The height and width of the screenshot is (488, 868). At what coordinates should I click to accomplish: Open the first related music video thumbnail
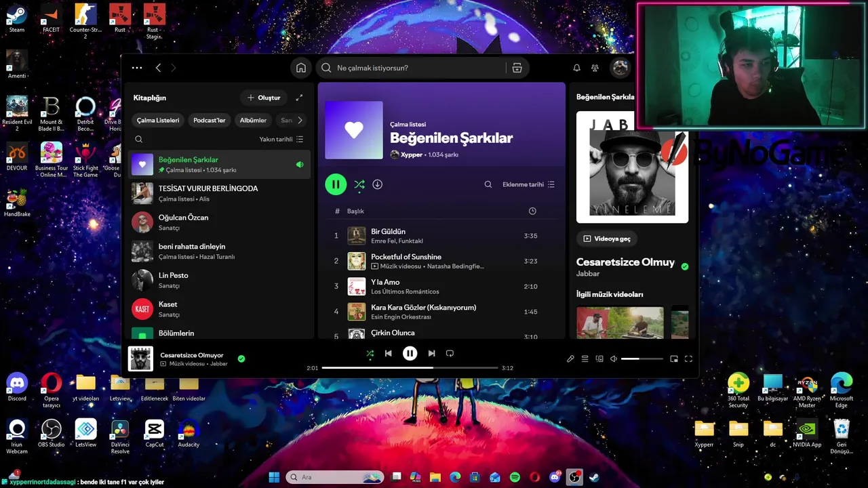coord(620,322)
